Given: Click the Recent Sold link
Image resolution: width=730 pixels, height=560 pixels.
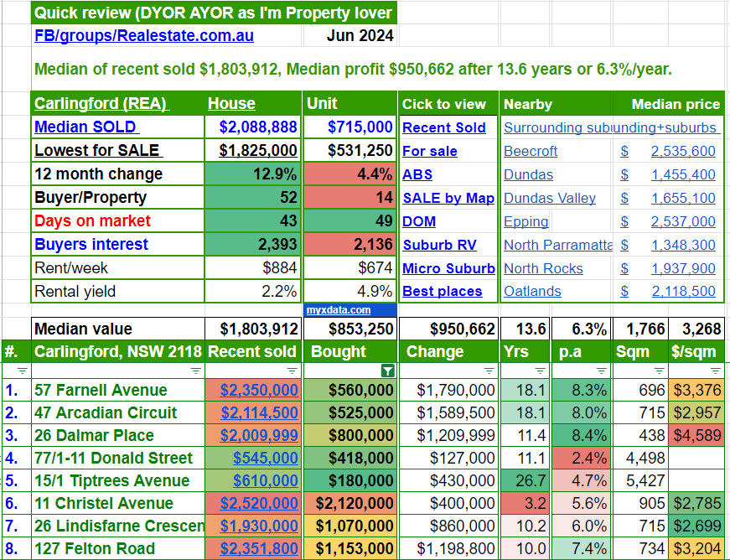Looking at the screenshot, I should click(443, 127).
